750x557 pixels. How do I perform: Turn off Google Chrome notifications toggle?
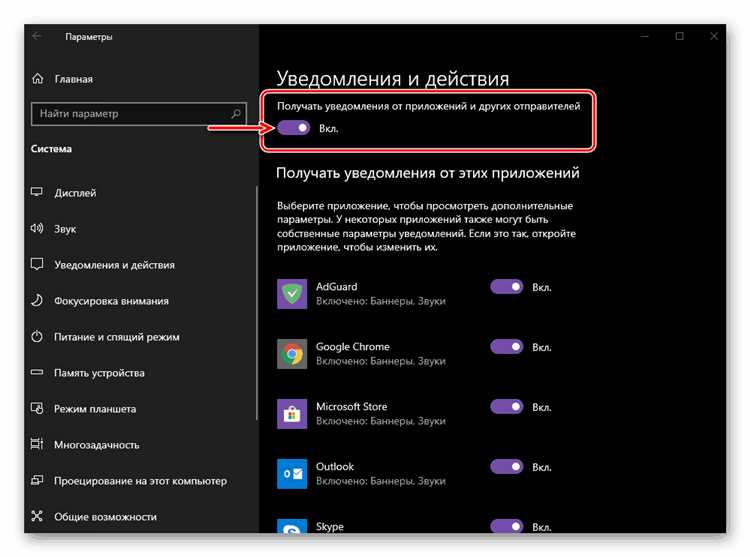507,347
